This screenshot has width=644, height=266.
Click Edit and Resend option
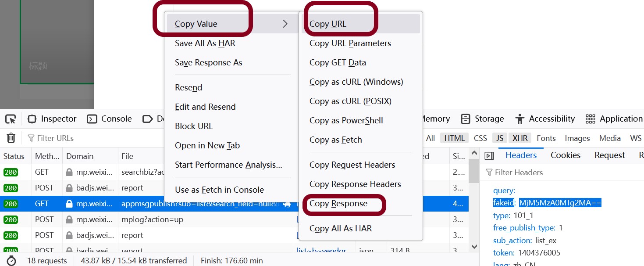[x=205, y=107]
